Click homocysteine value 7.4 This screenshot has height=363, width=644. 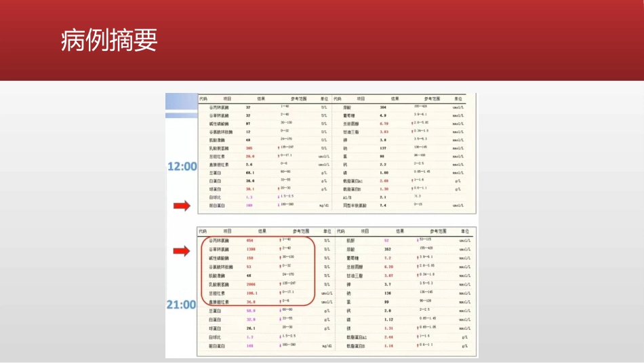[x=383, y=206]
